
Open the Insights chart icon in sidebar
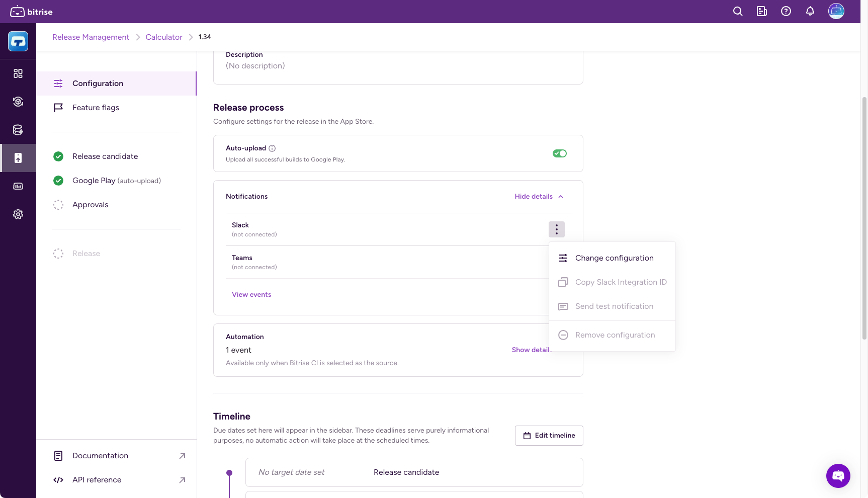tap(18, 186)
